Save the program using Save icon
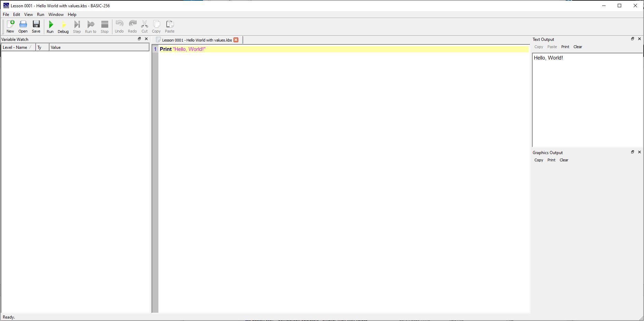Image resolution: width=644 pixels, height=321 pixels. 36,26
